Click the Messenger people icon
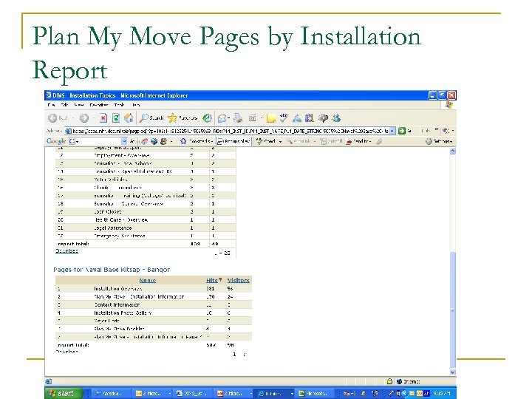Screen dimensions: 532x399 coord(336,117)
